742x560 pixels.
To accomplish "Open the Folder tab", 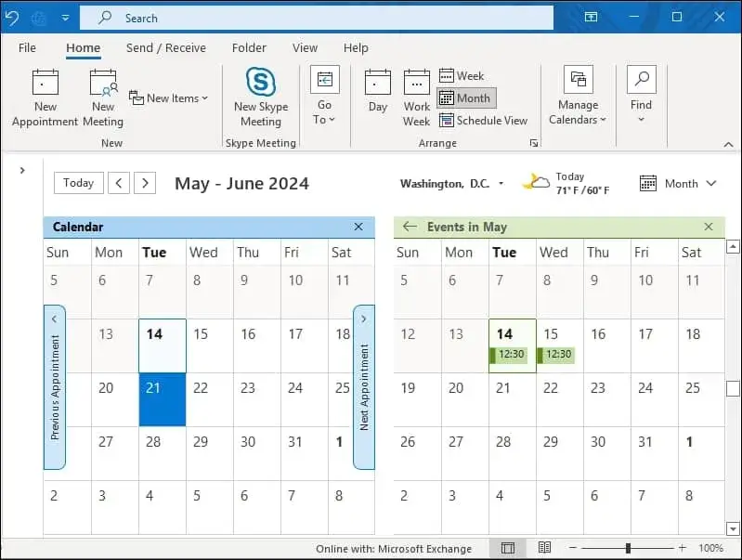I will click(x=249, y=47).
